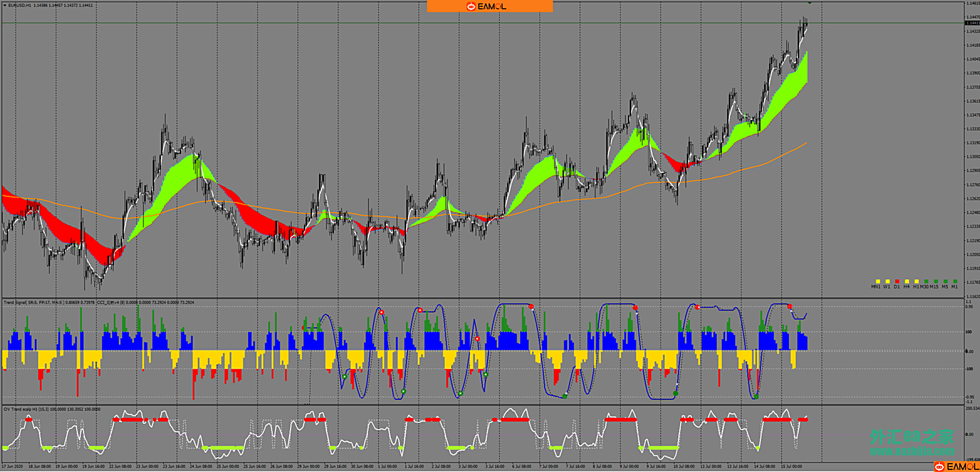
Task: Expand the EURUSD,H1 chart dropdown arrow
Action: pos(5,5)
